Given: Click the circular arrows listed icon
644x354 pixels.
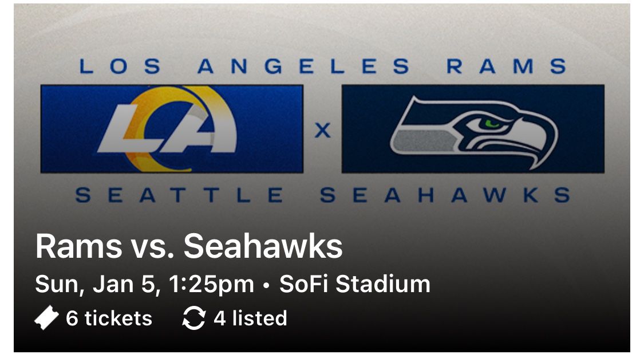Looking at the screenshot, I should coord(193,318).
